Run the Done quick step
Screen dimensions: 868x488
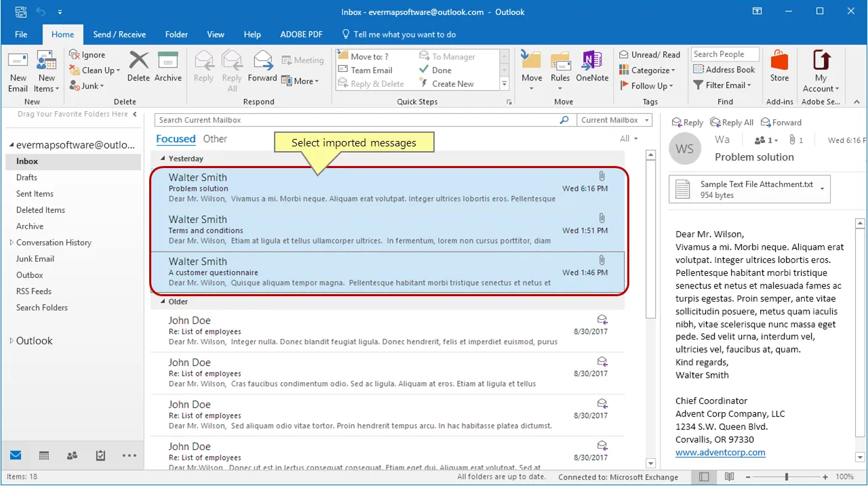(x=435, y=70)
